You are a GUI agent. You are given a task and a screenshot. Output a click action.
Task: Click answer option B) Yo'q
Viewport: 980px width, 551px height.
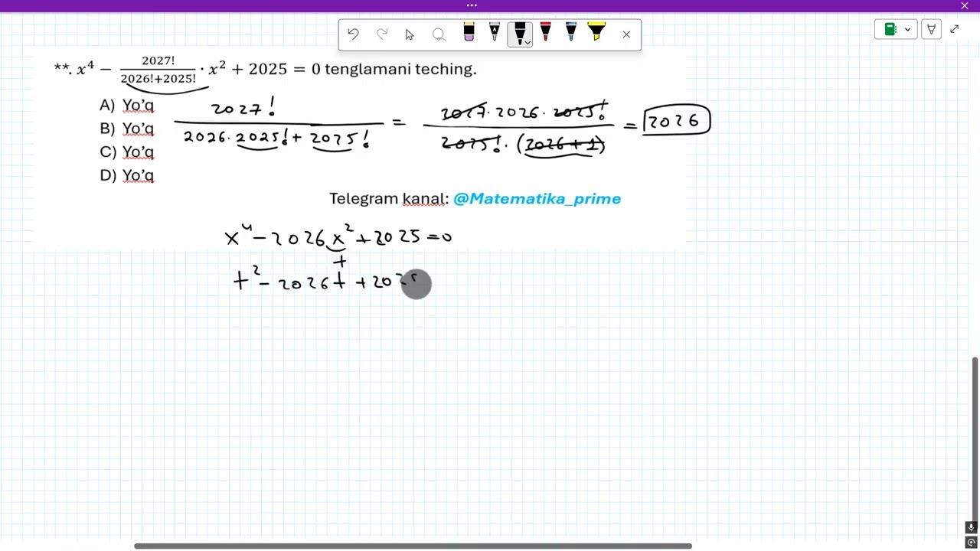126,129
